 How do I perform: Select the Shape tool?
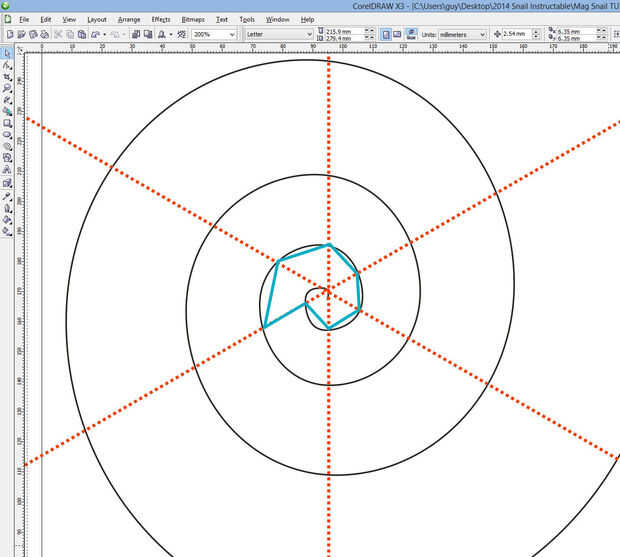[x=7, y=64]
